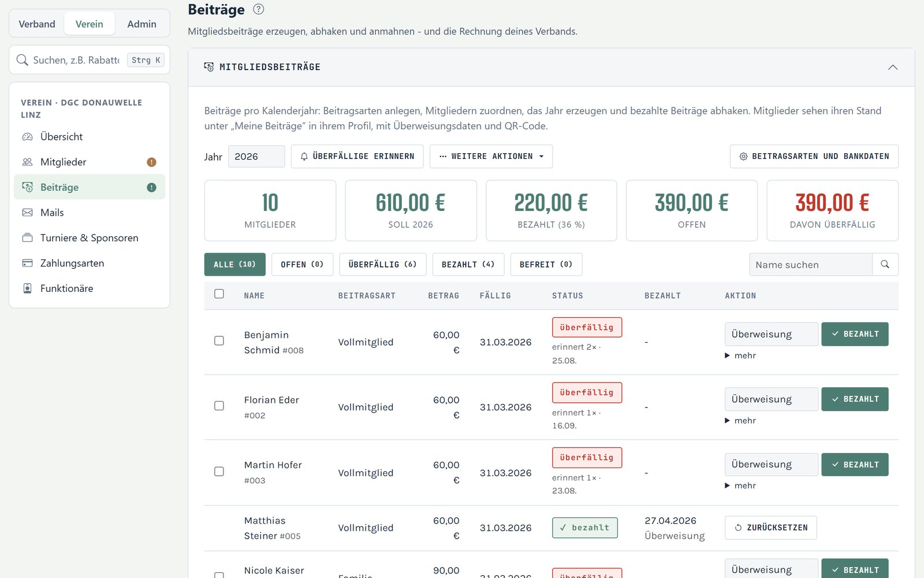Click the Mitglieder people icon in sidebar
Screen dimensions: 924x578
click(x=27, y=162)
